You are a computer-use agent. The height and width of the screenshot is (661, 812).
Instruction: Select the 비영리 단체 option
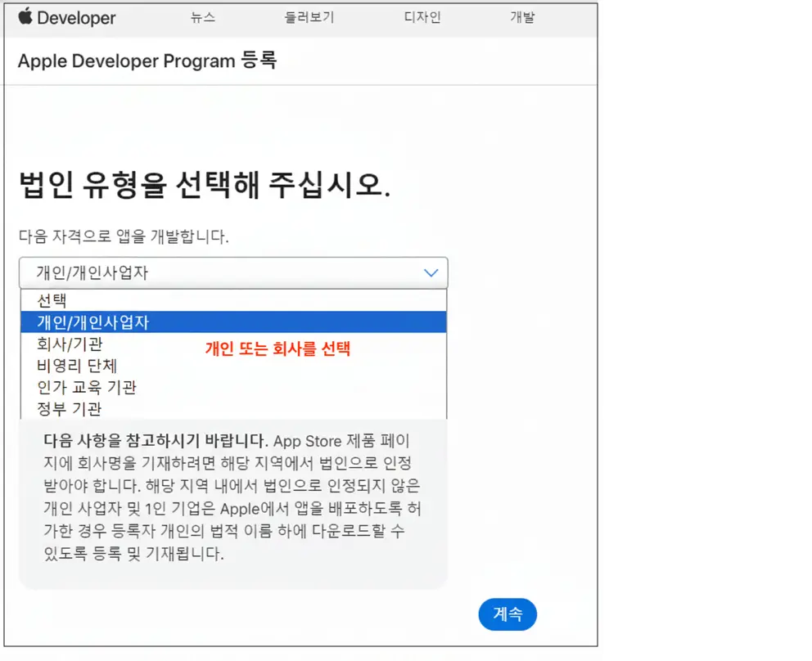[233, 366]
